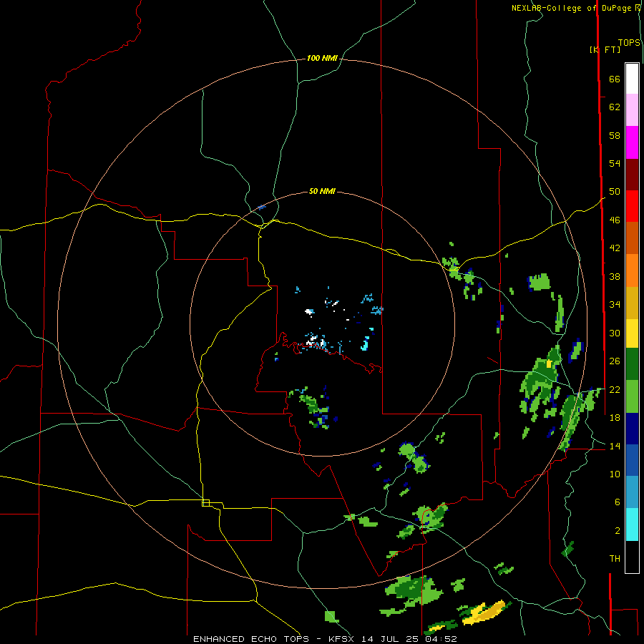Click the '62' legend value
This screenshot has height=644, width=644.
pyautogui.click(x=615, y=107)
